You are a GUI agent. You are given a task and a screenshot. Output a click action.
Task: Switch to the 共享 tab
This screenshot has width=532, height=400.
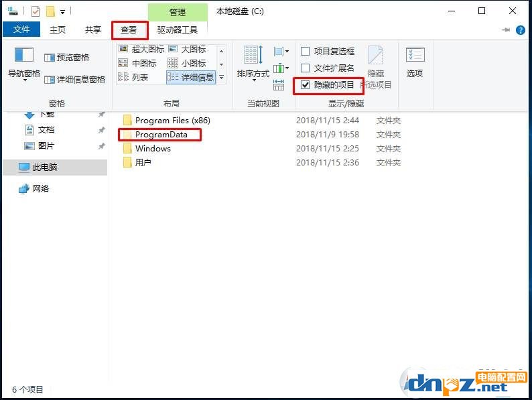(93, 30)
